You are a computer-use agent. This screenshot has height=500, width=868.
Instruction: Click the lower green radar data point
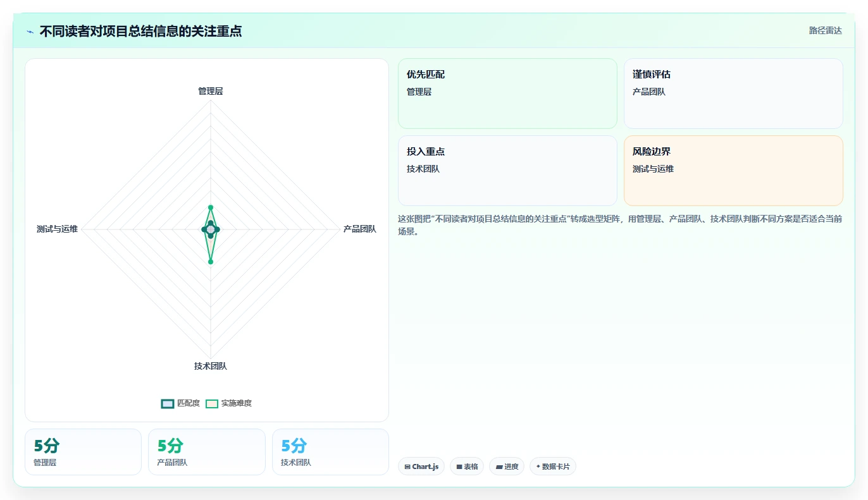tap(211, 261)
